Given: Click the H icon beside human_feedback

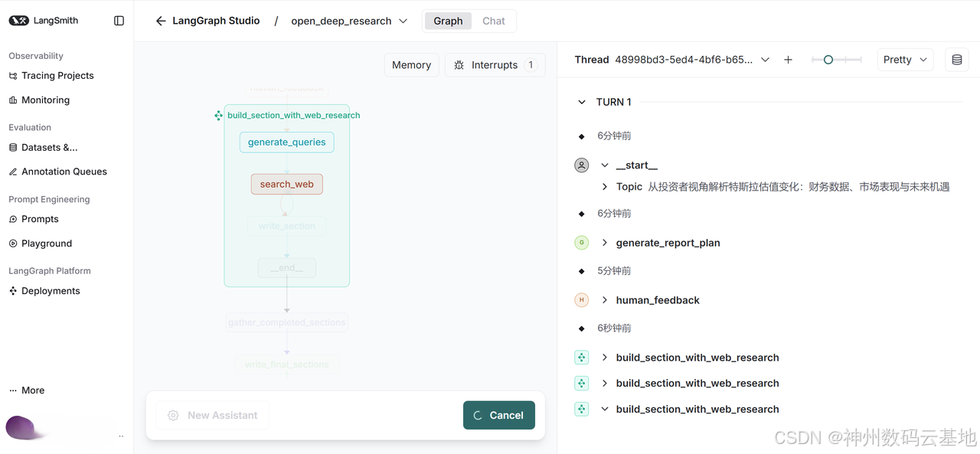Looking at the screenshot, I should tap(582, 300).
